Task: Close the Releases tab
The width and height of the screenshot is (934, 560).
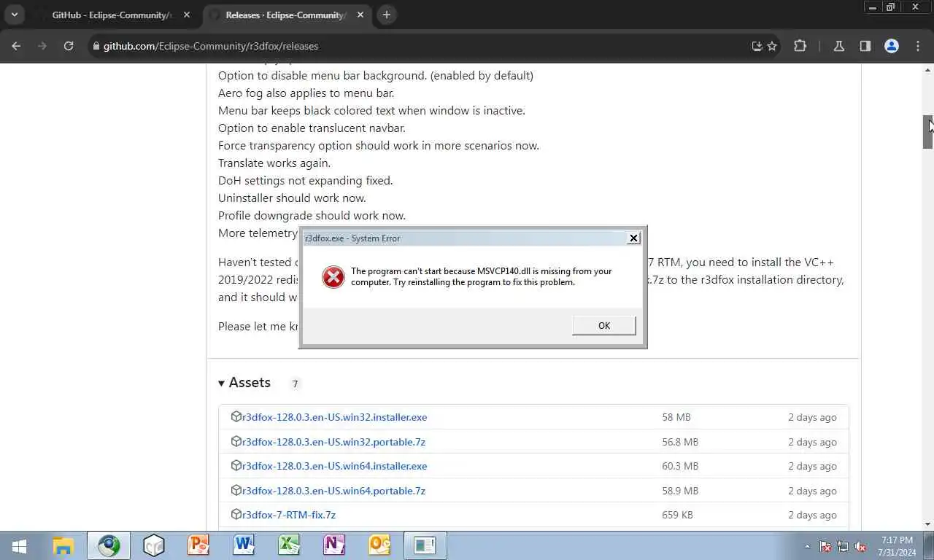Action: (360, 15)
